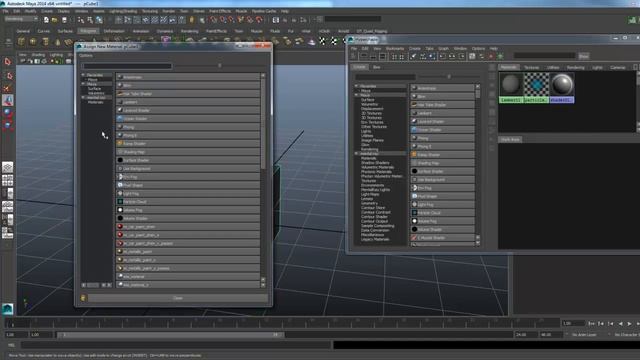Image resolution: width=640 pixels, height=360 pixels.
Task: Create a polygon cylinder from the shelf
Action: (45, 41)
